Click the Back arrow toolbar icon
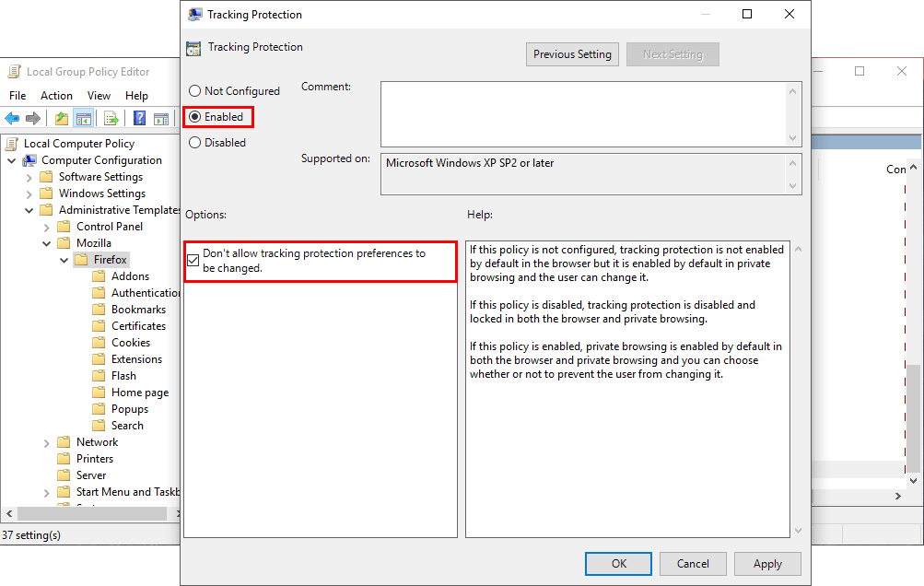The height and width of the screenshot is (586, 924). pos(12,118)
